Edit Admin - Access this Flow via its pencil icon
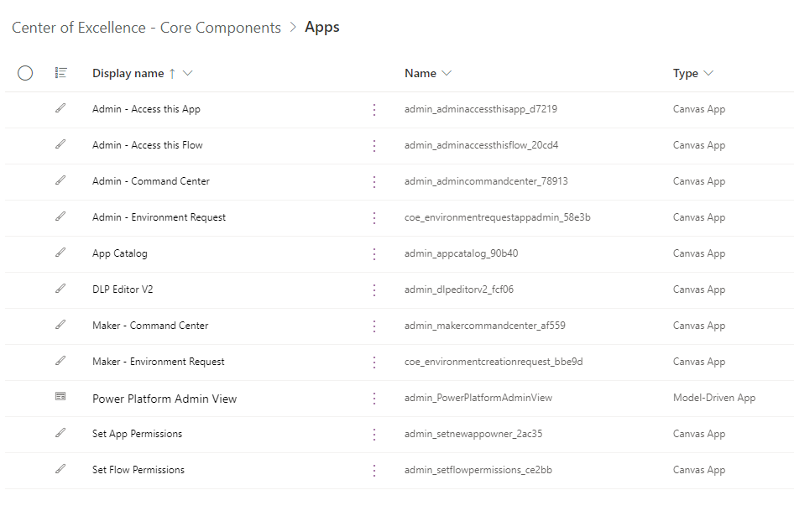Screen dimensions: 794x532 pos(60,145)
